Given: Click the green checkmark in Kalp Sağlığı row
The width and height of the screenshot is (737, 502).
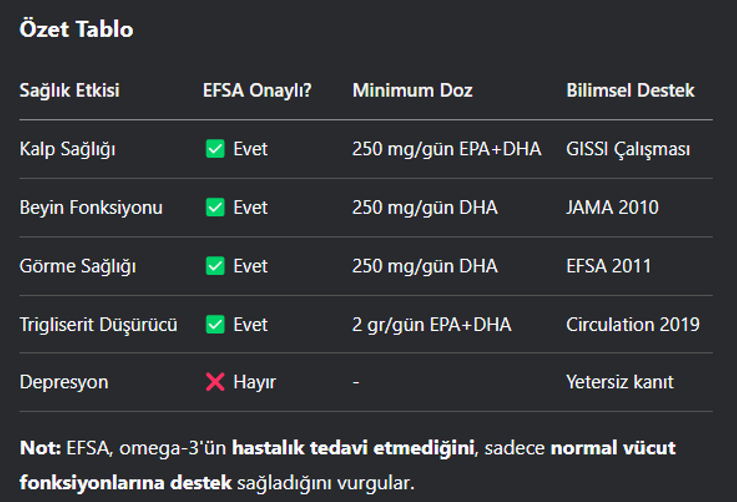Looking at the screenshot, I should pyautogui.click(x=215, y=149).
